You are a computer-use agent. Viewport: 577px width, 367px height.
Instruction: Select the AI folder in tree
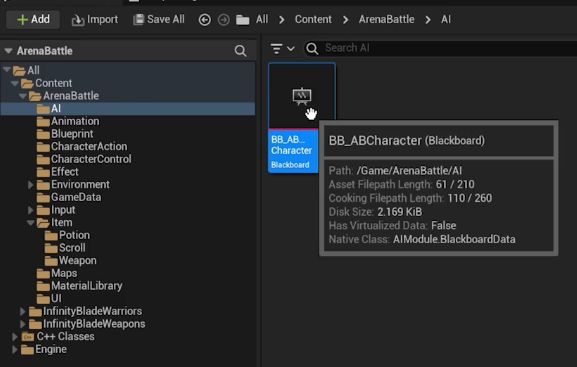[49, 109]
